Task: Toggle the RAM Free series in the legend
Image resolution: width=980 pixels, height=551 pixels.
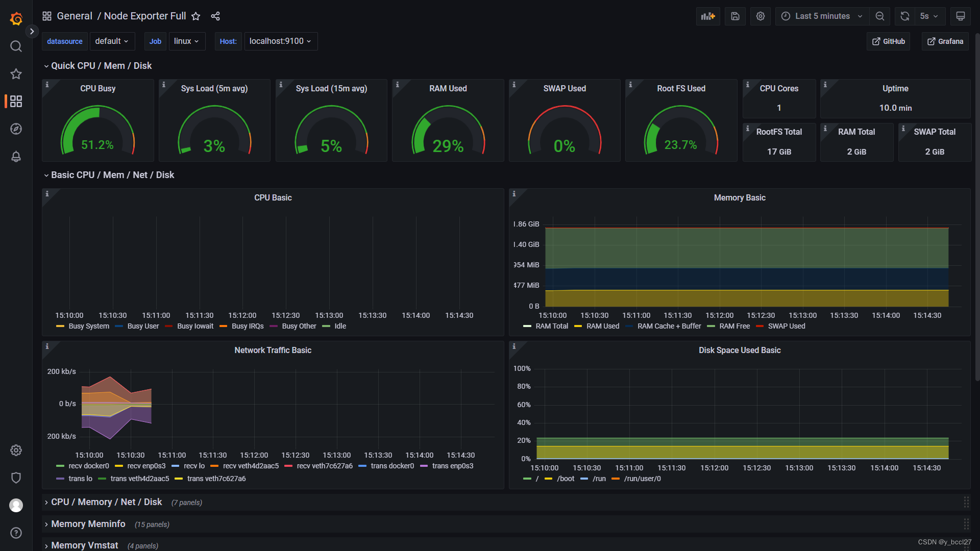Action: coord(734,327)
